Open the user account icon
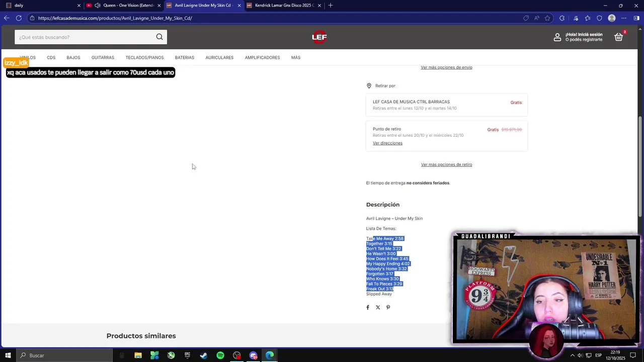 click(x=557, y=37)
